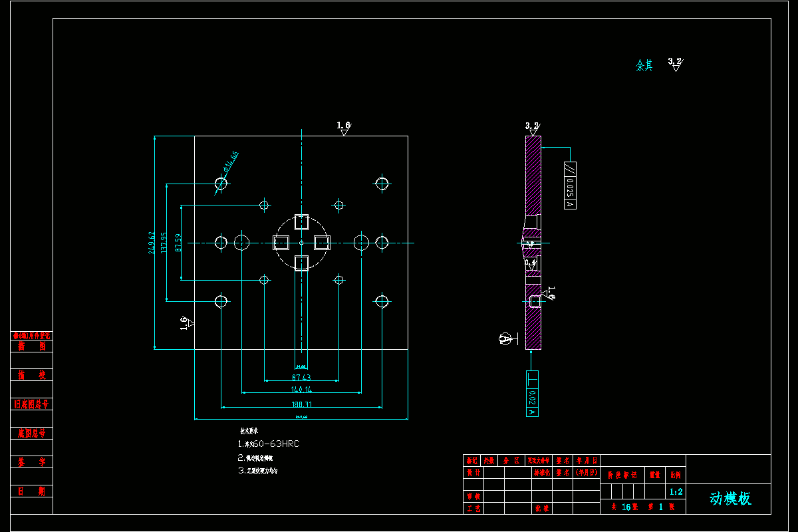Select the diameter dimension ø14.66

click(232, 161)
